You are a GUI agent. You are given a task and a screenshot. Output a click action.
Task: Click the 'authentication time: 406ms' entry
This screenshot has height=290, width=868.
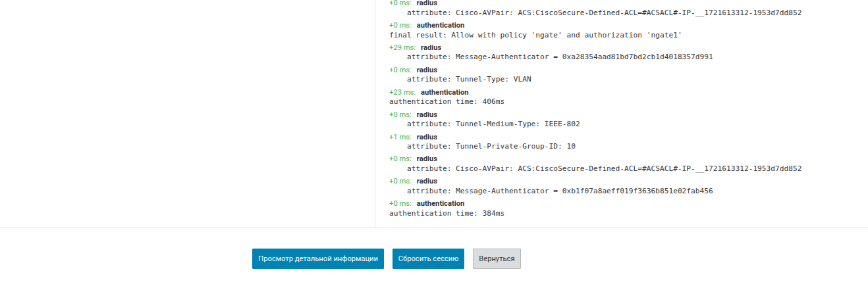pyautogui.click(x=447, y=102)
